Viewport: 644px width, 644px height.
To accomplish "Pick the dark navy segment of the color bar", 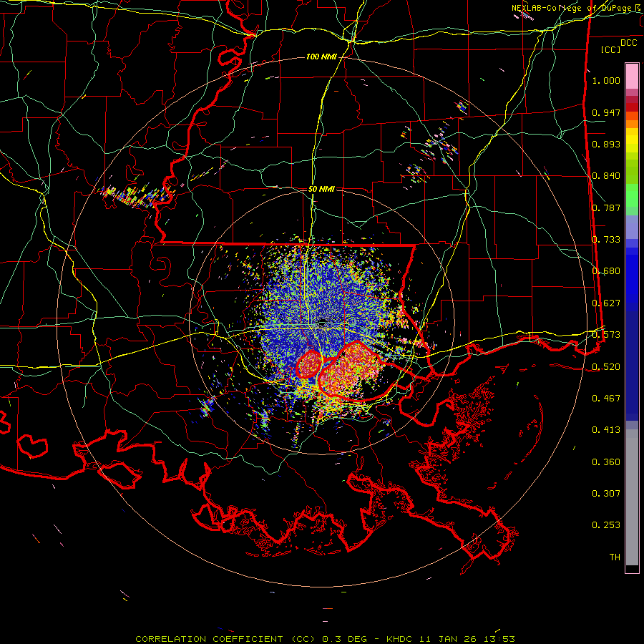I will [632, 361].
